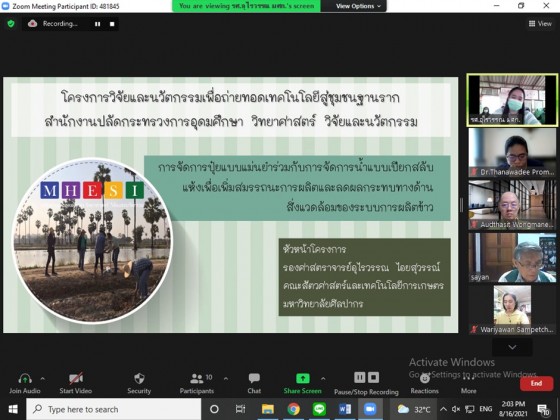560x420 pixels.
Task: Open the Chat panel
Action: point(254,383)
